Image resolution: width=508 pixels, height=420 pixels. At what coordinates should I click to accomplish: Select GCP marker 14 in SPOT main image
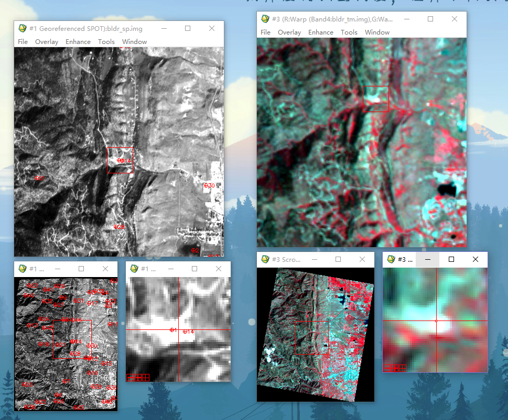point(126,161)
